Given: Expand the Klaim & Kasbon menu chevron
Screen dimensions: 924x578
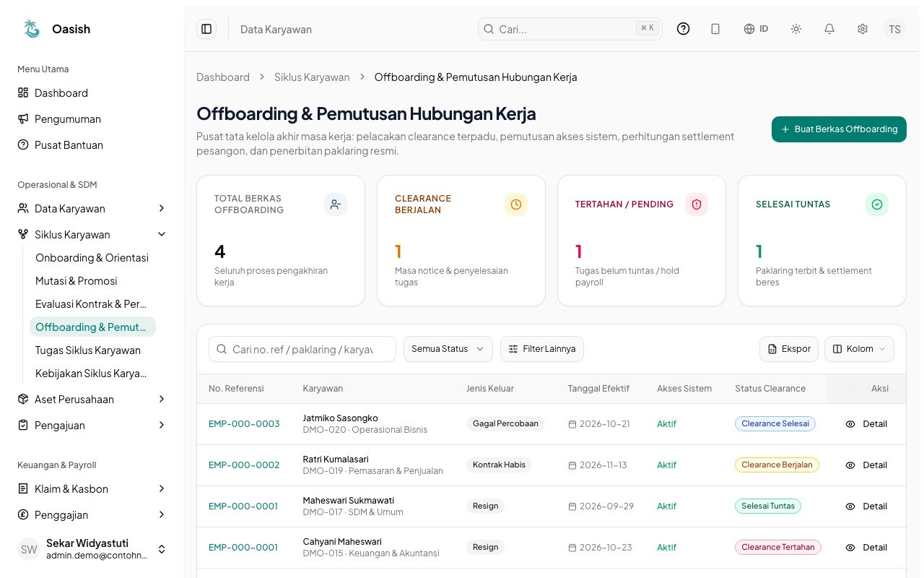Looking at the screenshot, I should (162, 488).
